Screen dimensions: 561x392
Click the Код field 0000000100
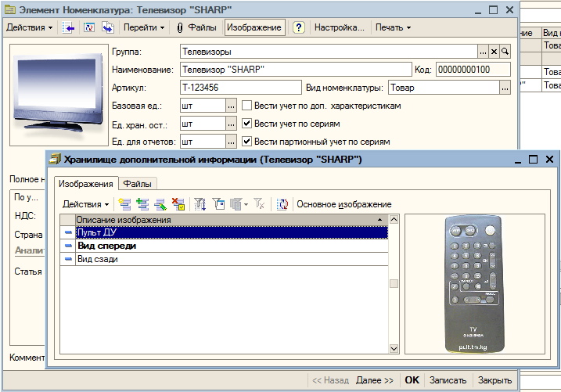coord(473,70)
